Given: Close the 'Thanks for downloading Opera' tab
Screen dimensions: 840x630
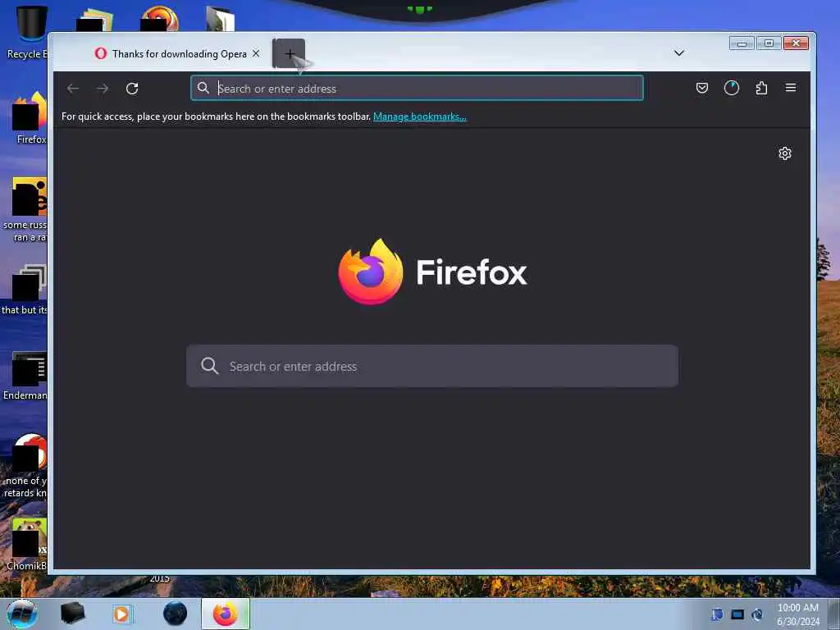Looking at the screenshot, I should [x=256, y=53].
